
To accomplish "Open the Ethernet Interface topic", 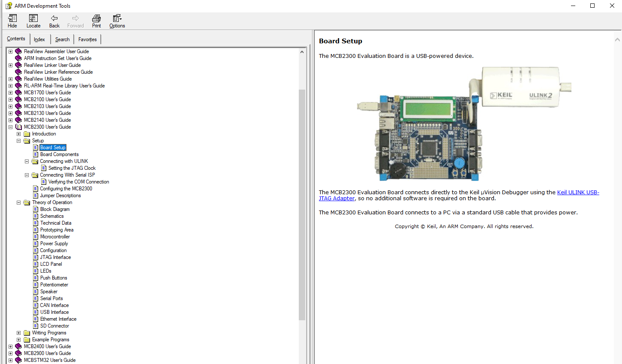I will [58, 319].
